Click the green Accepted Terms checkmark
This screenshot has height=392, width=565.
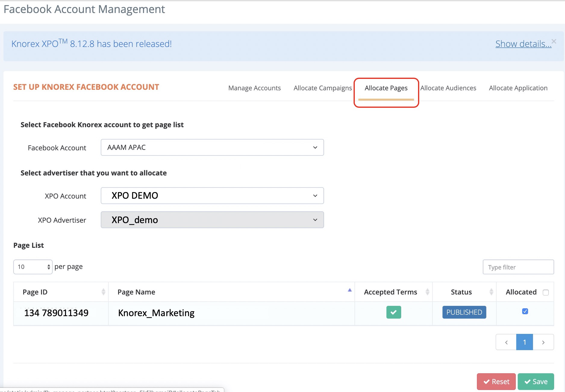[393, 312]
